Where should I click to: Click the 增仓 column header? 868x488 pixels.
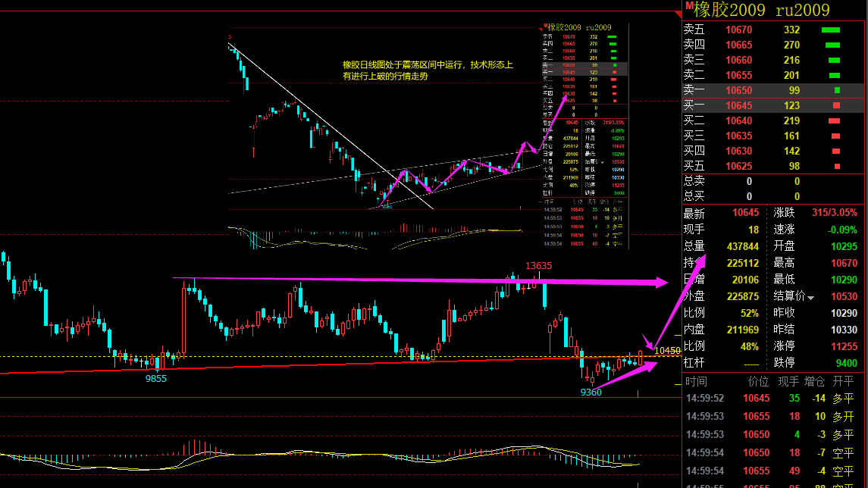coord(813,381)
